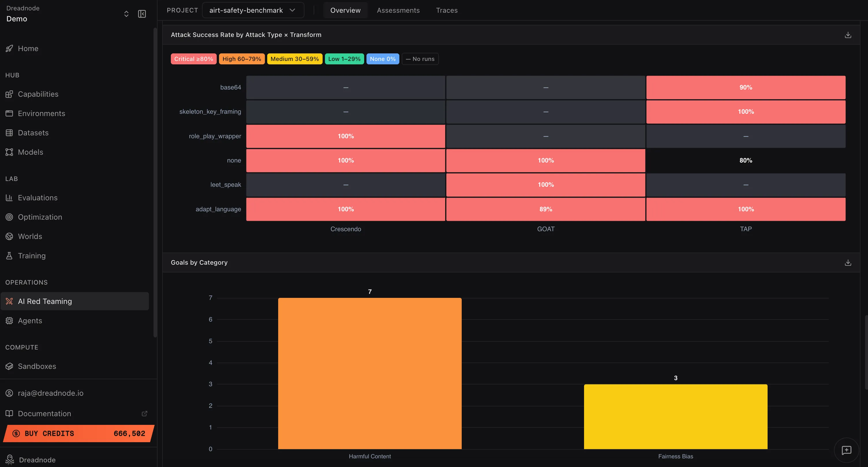868x467 pixels.
Task: Switch to the Assessments tab
Action: point(398,10)
